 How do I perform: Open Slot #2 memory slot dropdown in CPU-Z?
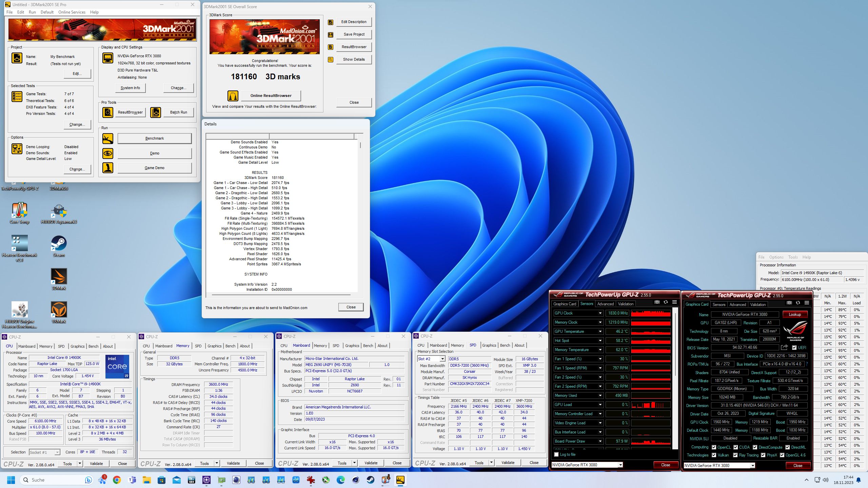(x=442, y=359)
